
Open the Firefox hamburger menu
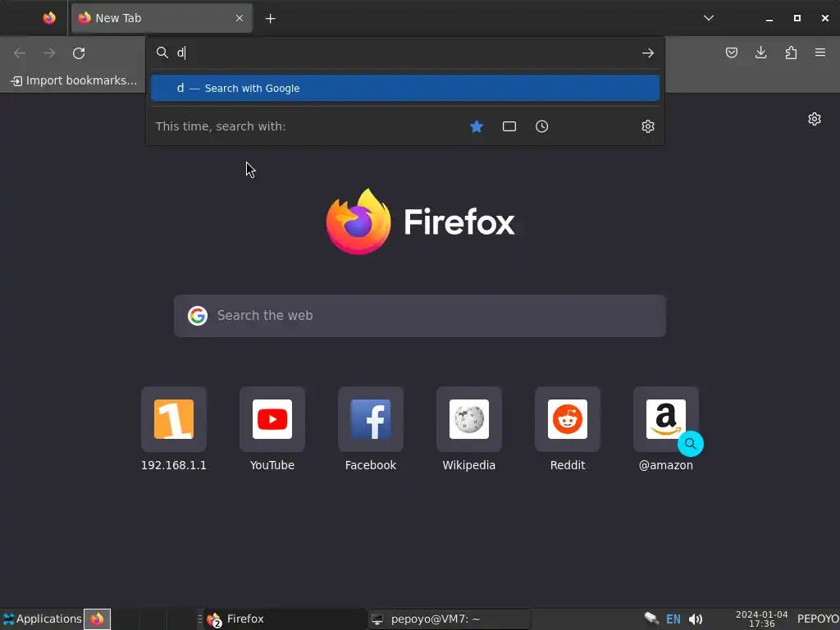coord(820,52)
